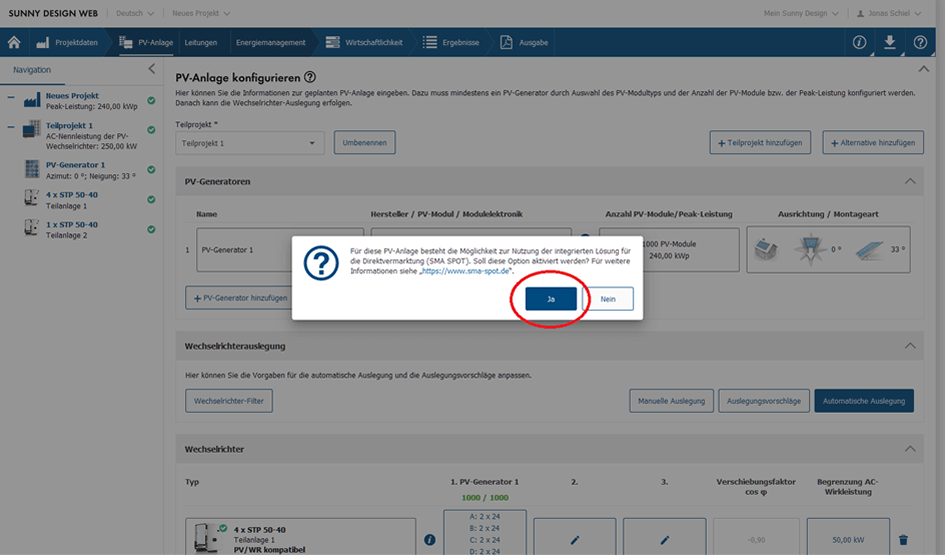Collapse Neues Projekt tree node
The width and height of the screenshot is (945, 555).
pos(10,98)
